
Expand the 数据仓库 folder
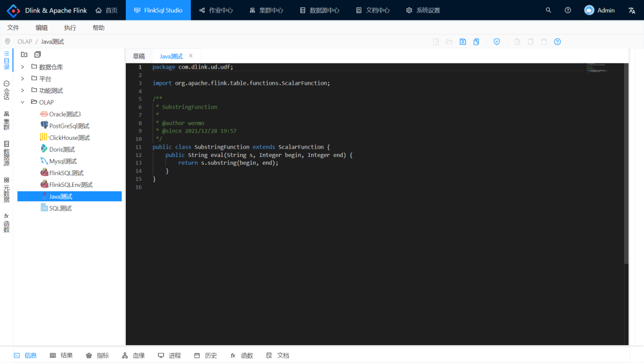(23, 67)
